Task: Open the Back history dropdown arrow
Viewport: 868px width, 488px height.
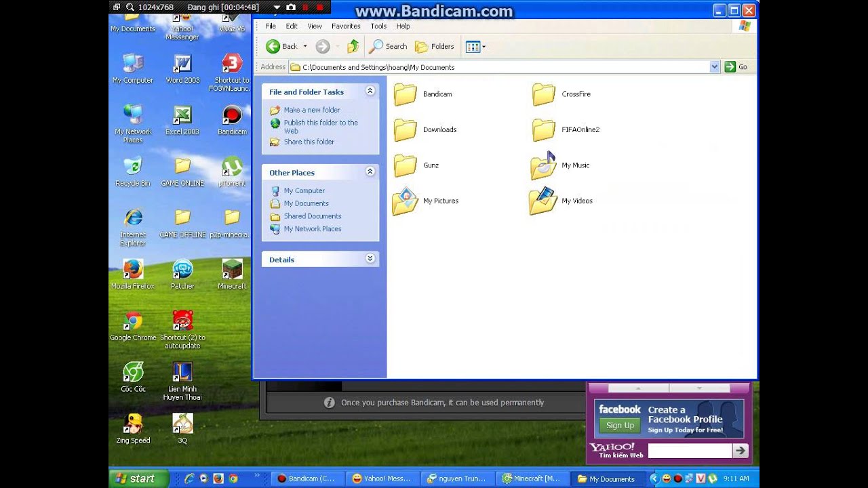Action: (305, 46)
